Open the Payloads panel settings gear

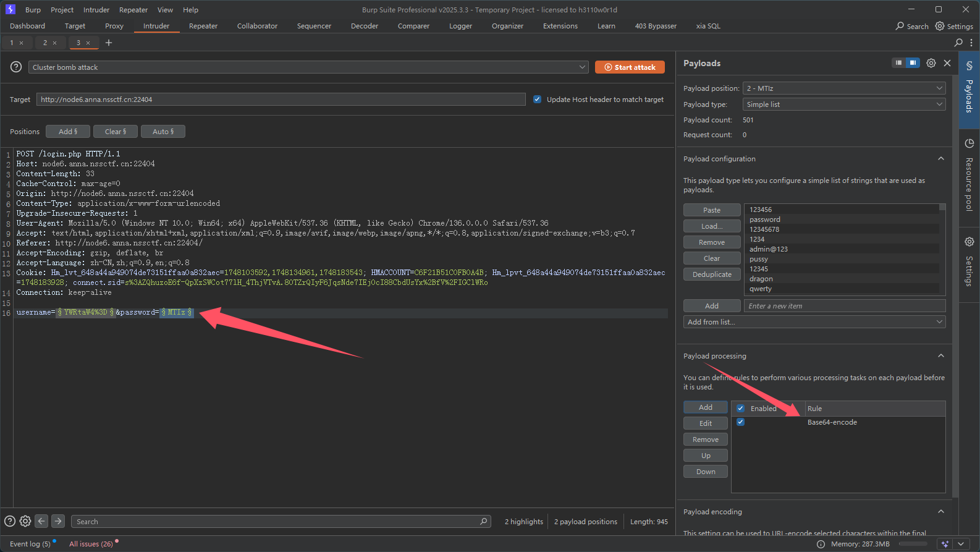(931, 63)
